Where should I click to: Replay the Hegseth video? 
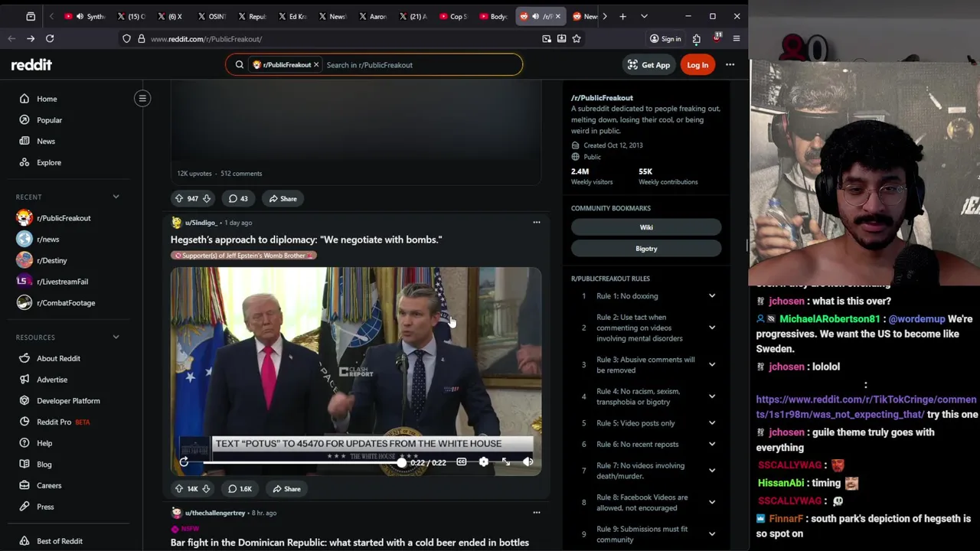184,461
